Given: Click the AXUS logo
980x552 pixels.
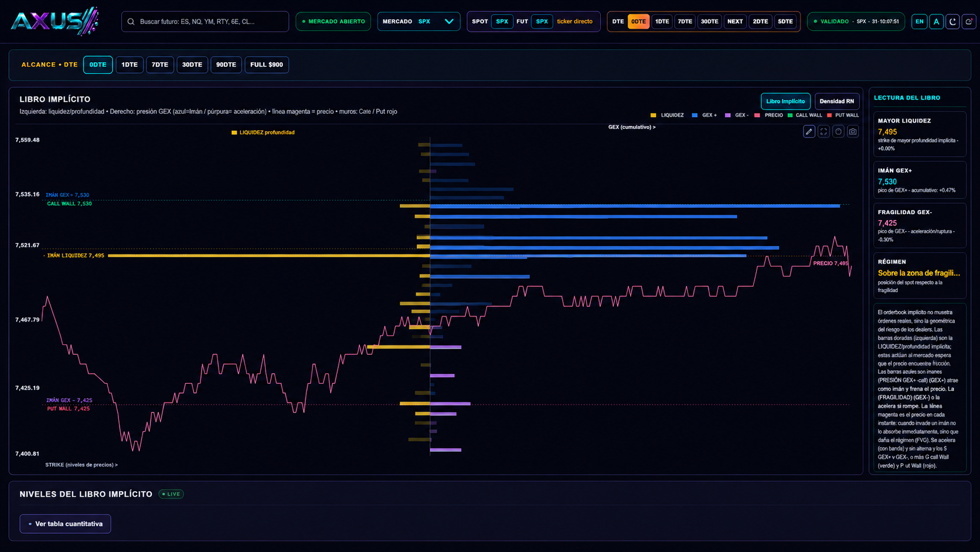Looking at the screenshot, I should click(55, 21).
